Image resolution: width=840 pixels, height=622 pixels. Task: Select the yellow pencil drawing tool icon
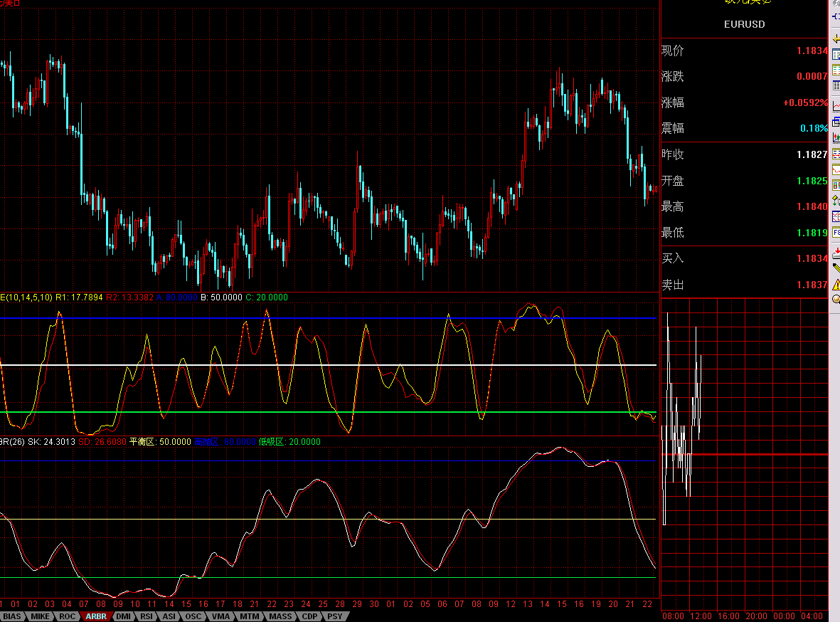pos(836,268)
